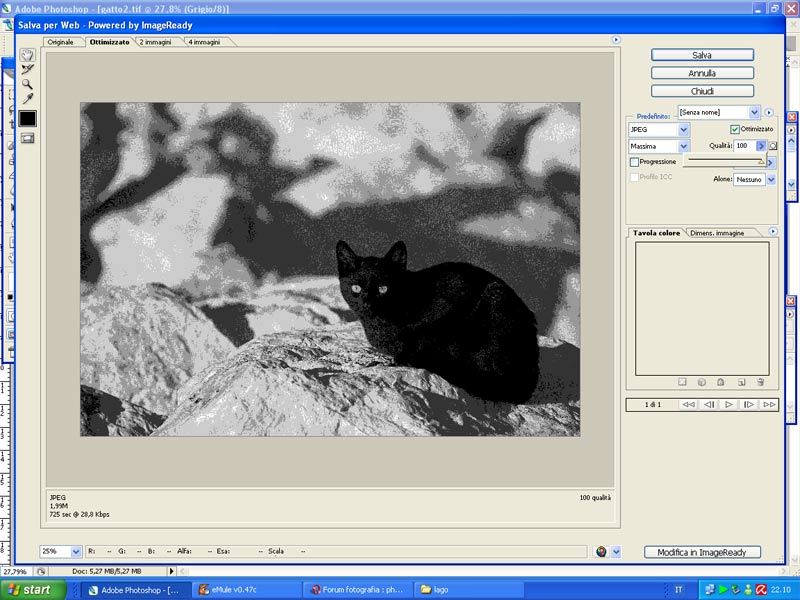The height and width of the screenshot is (600, 800).
Task: Click the 27,79% zoom field in Photoshop
Action: pos(16,571)
